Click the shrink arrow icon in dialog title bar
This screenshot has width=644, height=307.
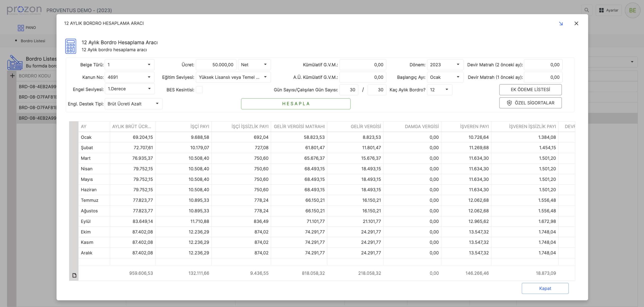pos(561,23)
